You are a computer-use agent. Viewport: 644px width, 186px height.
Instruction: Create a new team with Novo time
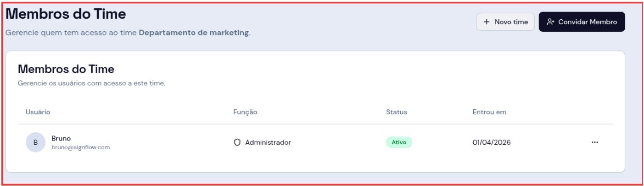(505, 22)
